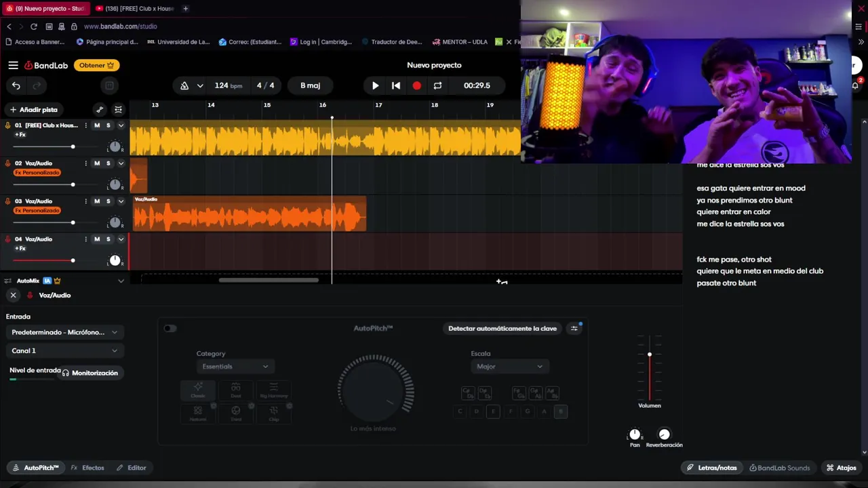Click the microphone icon of track 03
This screenshot has width=868, height=488.
7,201
